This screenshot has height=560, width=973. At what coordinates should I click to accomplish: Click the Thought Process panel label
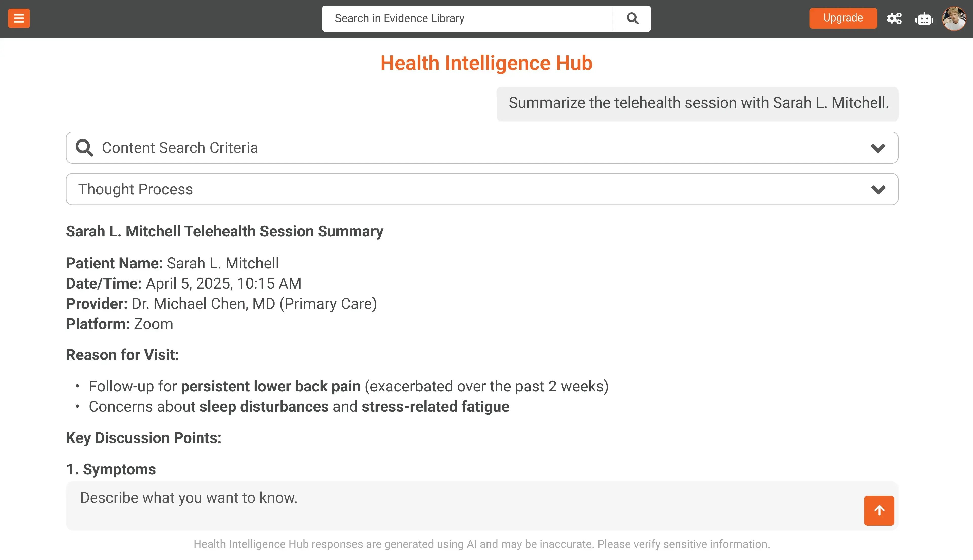pos(136,189)
